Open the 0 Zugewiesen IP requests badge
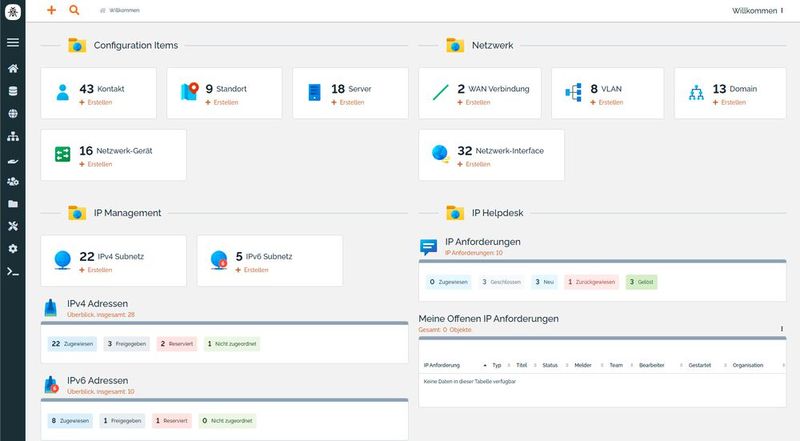800x441 pixels. [x=448, y=282]
